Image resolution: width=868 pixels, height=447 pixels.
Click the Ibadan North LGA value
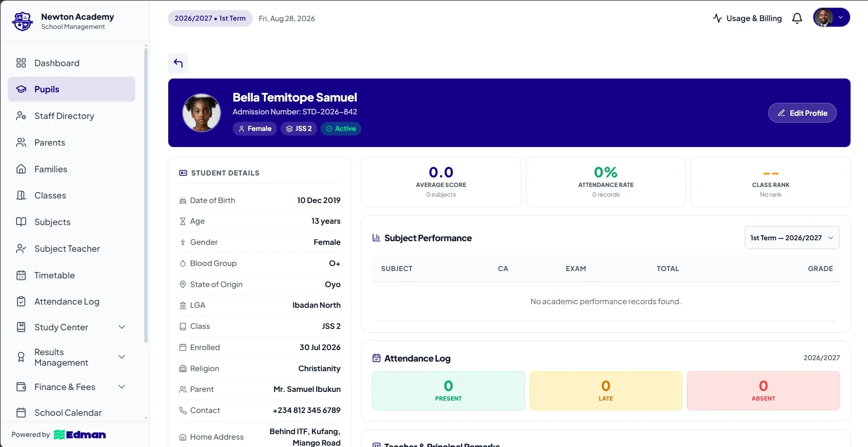click(316, 305)
